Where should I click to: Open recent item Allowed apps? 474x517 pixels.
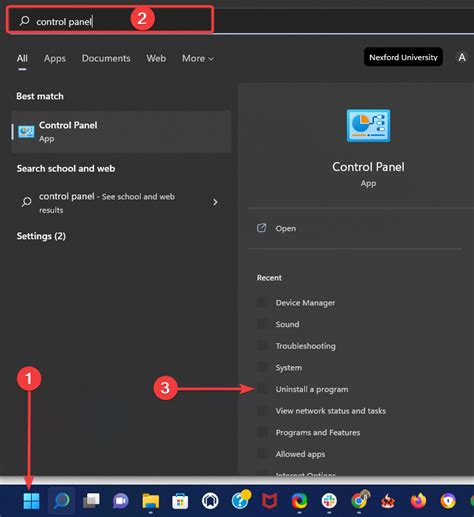[x=300, y=454]
